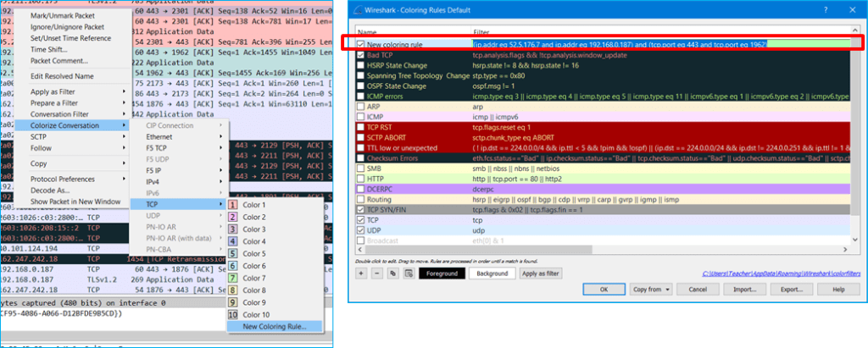Uncheck the New coloring rule checkbox

(x=361, y=44)
